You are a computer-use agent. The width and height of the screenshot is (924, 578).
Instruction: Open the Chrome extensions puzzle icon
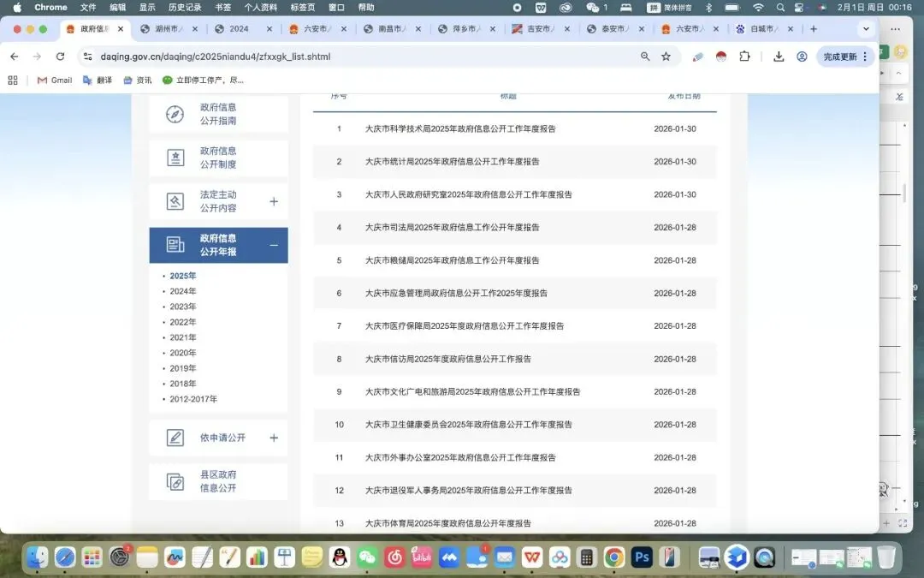pyautogui.click(x=745, y=57)
